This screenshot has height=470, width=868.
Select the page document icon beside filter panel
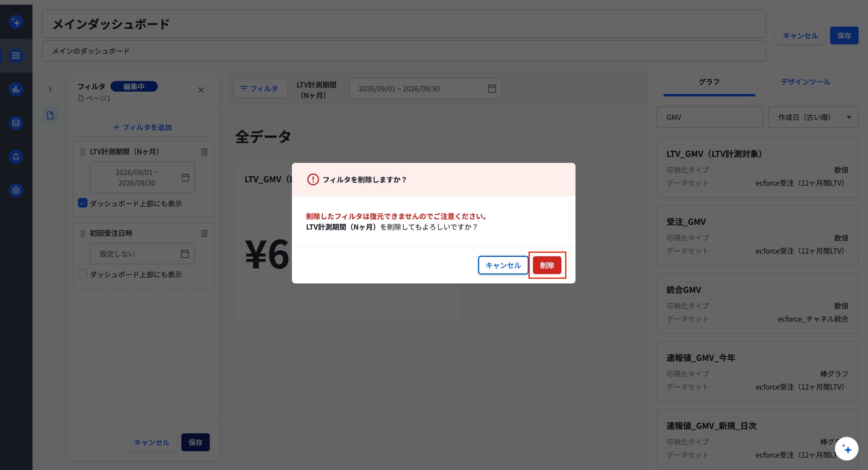[50, 116]
